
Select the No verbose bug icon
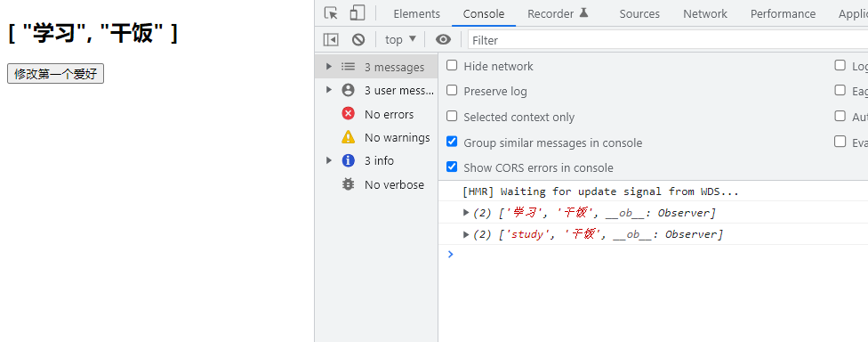tap(349, 184)
